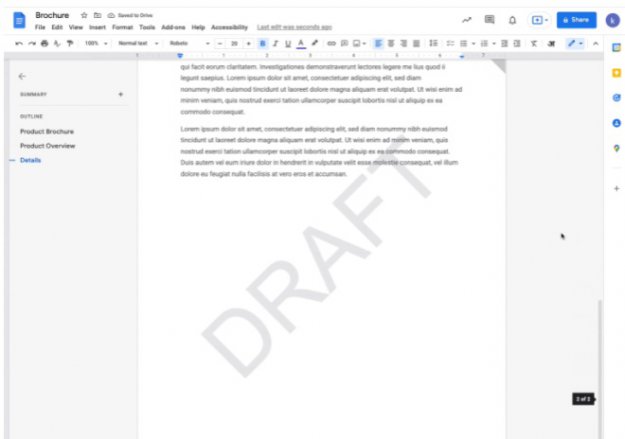Open comment history
This screenshot has height=439, width=625.
(x=489, y=20)
